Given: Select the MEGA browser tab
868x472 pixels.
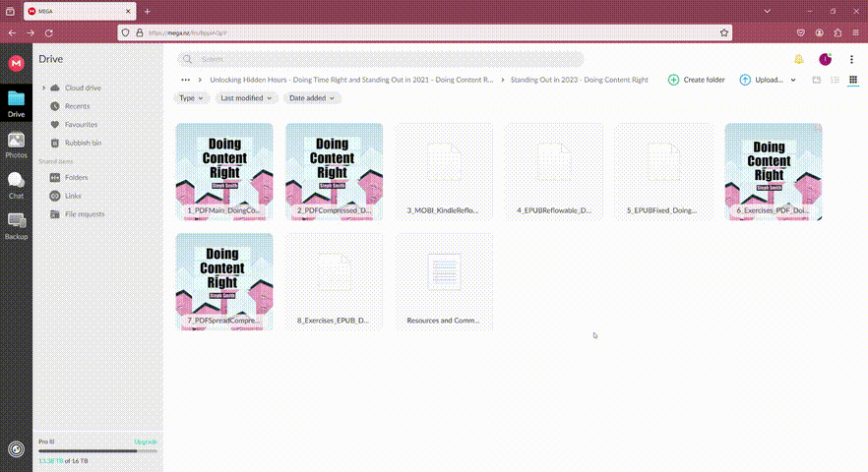Looking at the screenshot, I should [x=80, y=11].
